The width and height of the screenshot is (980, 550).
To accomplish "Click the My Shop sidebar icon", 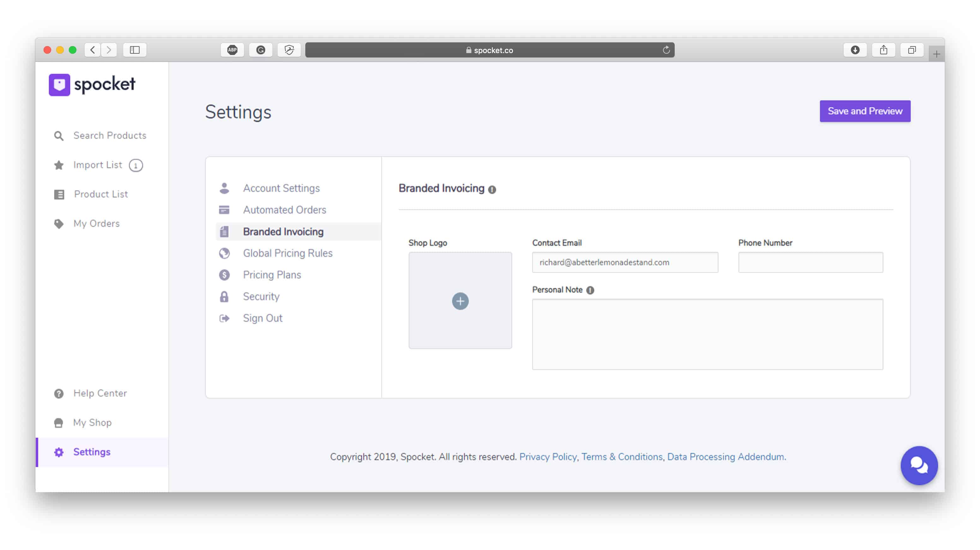I will [58, 422].
